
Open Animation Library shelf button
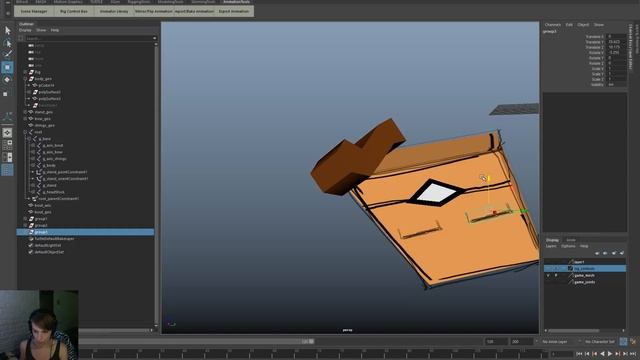click(114, 11)
